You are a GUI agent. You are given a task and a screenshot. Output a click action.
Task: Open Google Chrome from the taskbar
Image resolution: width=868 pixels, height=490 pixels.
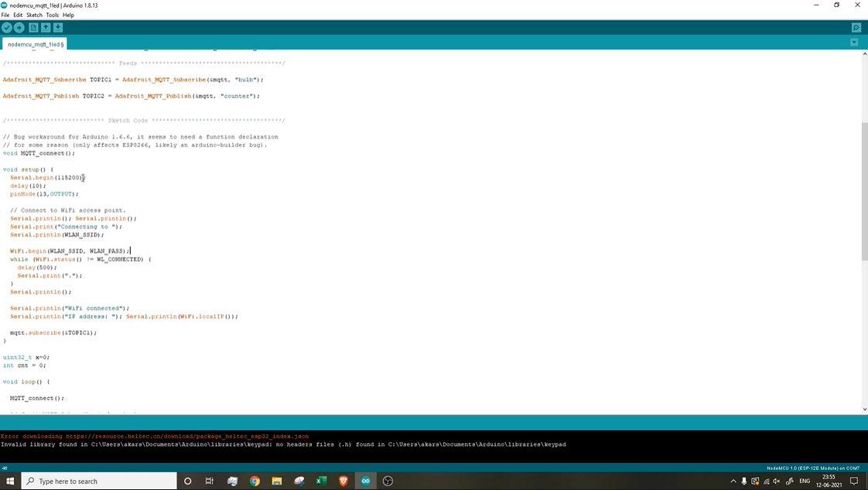[x=255, y=481]
